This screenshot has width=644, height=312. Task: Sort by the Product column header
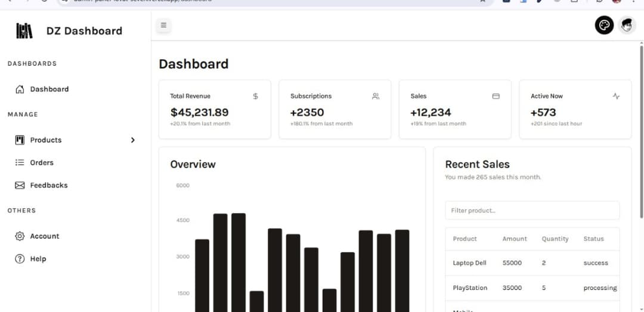click(465, 239)
